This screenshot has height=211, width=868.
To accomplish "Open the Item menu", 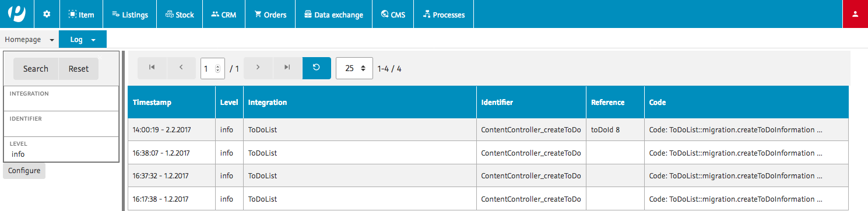I will (x=81, y=14).
